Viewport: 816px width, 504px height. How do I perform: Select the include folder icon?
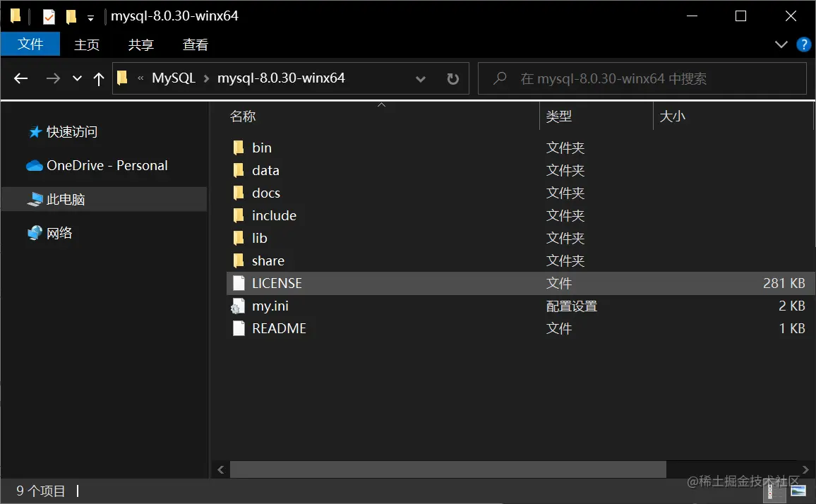coord(239,215)
